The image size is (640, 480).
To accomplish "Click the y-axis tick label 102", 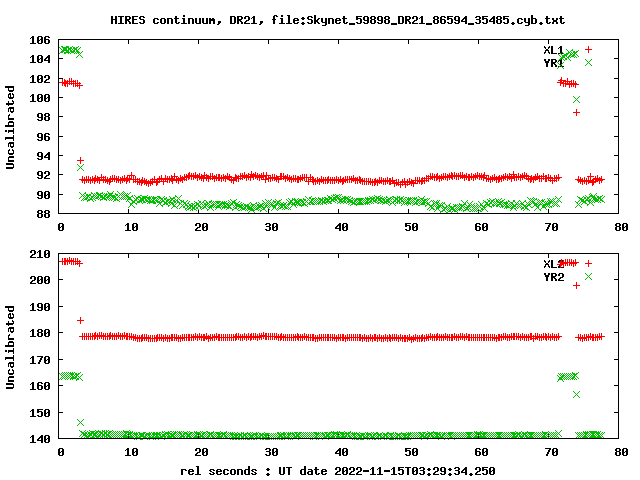I will [40, 79].
